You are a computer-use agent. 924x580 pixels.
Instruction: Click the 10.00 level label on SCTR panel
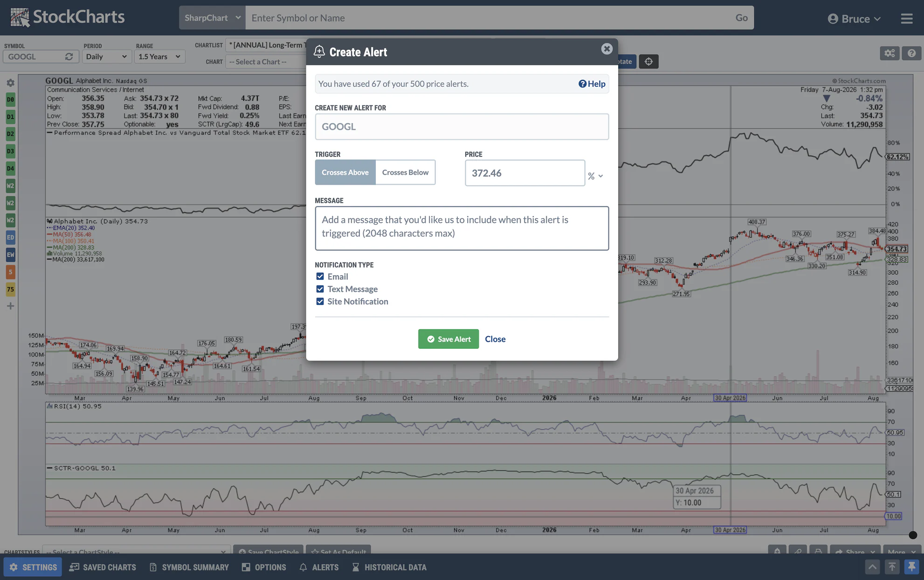pos(893,516)
